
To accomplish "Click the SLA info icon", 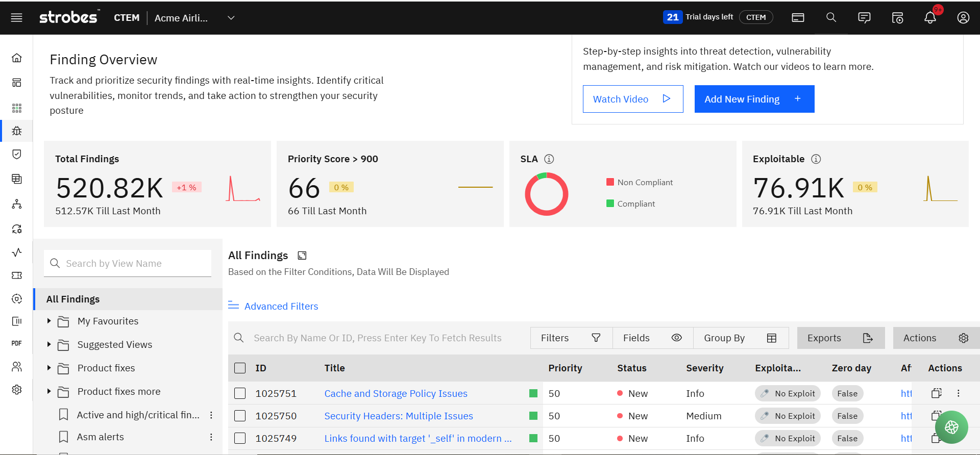I will coord(549,159).
